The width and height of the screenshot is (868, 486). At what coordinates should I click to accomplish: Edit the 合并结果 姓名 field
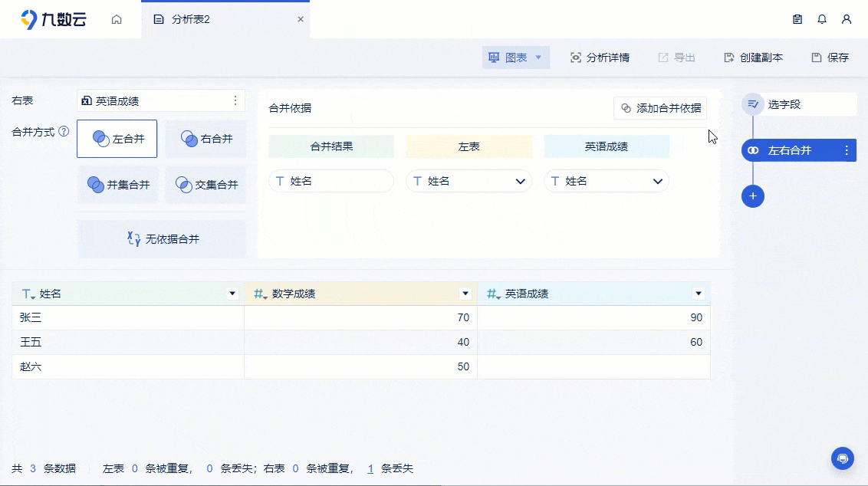coord(331,181)
